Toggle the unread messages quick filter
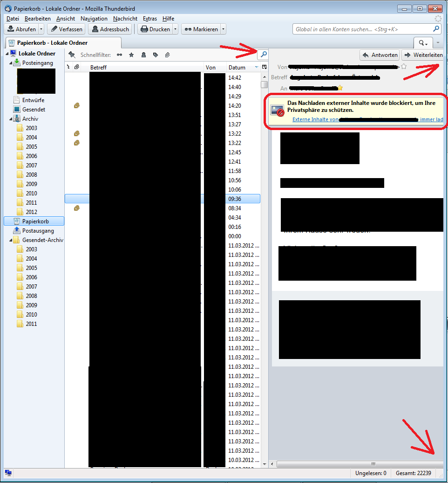Image resolution: width=448 pixels, height=483 pixels. [x=120, y=55]
